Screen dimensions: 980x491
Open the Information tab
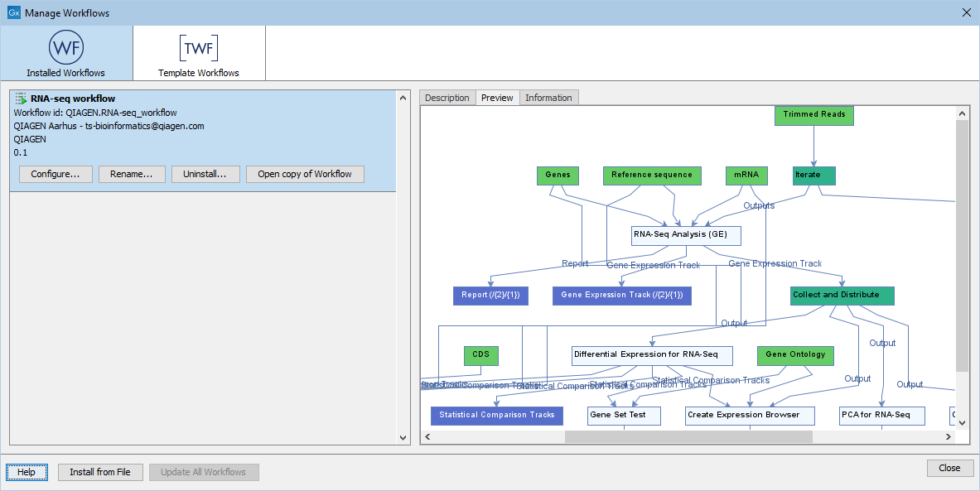pos(548,97)
